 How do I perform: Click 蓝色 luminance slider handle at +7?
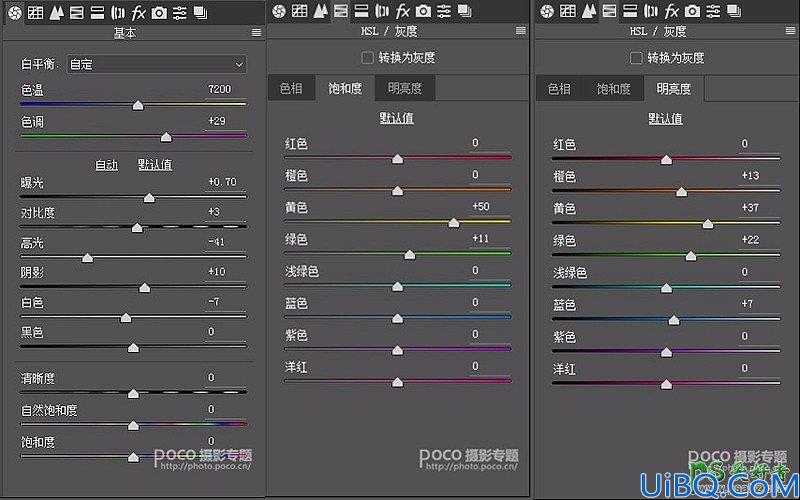(674, 320)
